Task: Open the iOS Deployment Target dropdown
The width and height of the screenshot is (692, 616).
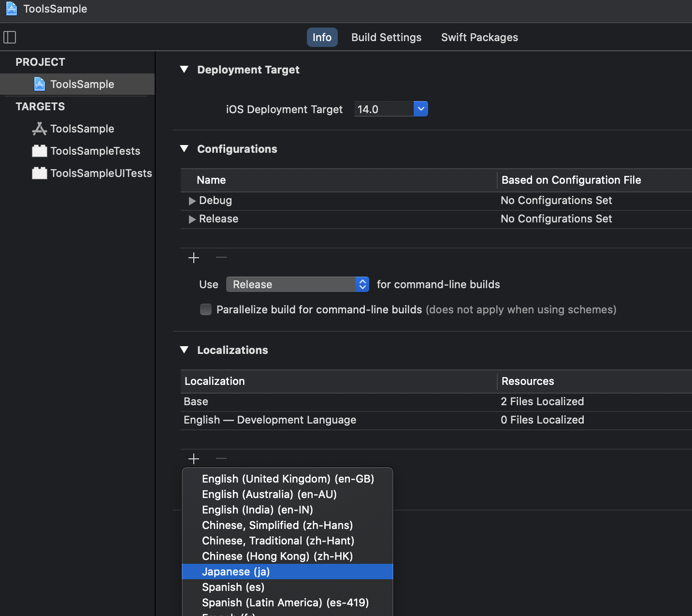Action: point(420,109)
